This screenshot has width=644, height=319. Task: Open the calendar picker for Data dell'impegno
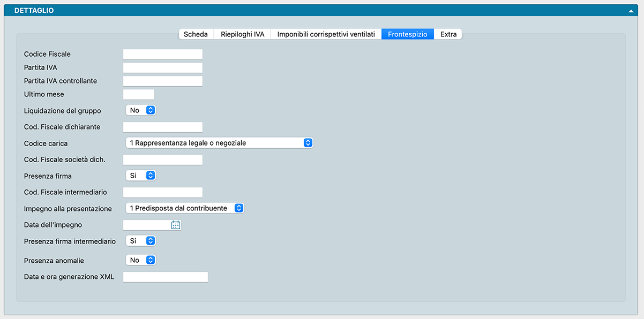click(176, 225)
